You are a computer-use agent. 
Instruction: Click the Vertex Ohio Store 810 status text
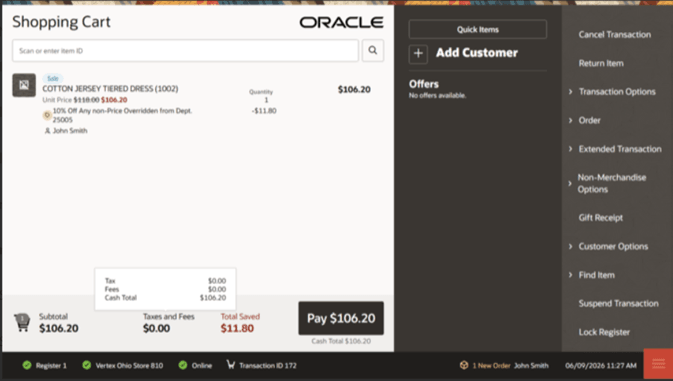(x=129, y=366)
